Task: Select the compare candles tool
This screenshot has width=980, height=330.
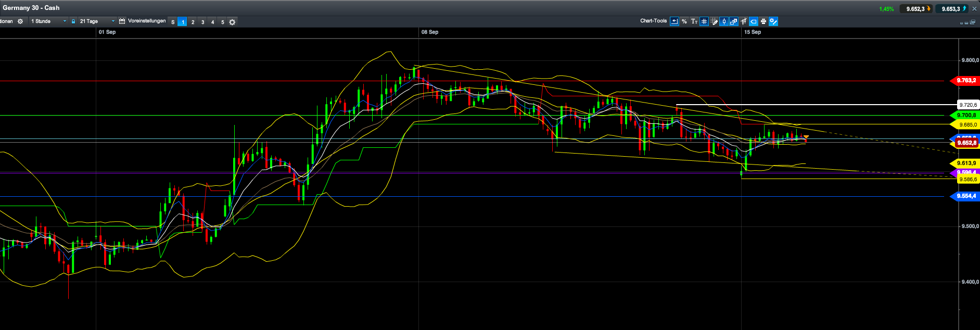Action: click(744, 21)
